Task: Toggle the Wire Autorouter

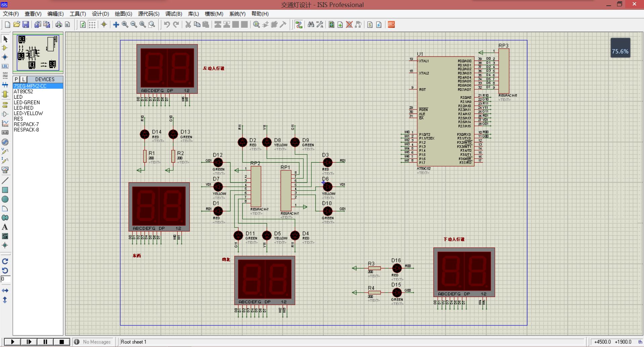Action: (x=299, y=25)
